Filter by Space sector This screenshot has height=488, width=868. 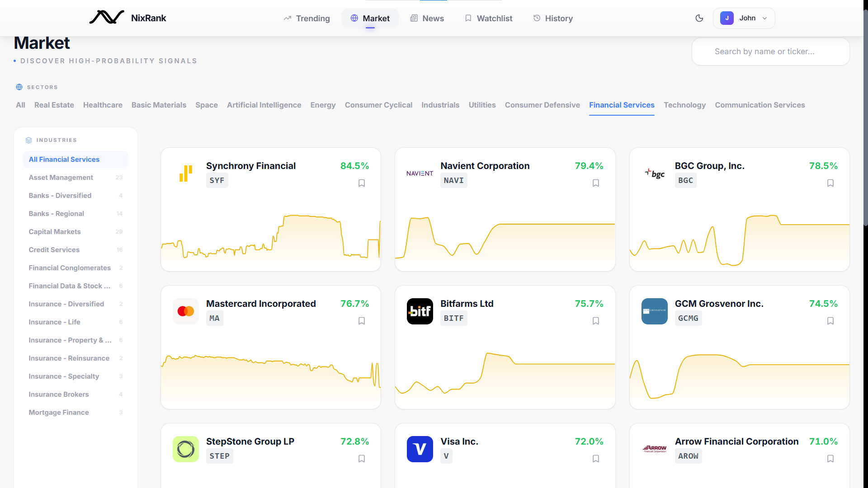pos(207,105)
